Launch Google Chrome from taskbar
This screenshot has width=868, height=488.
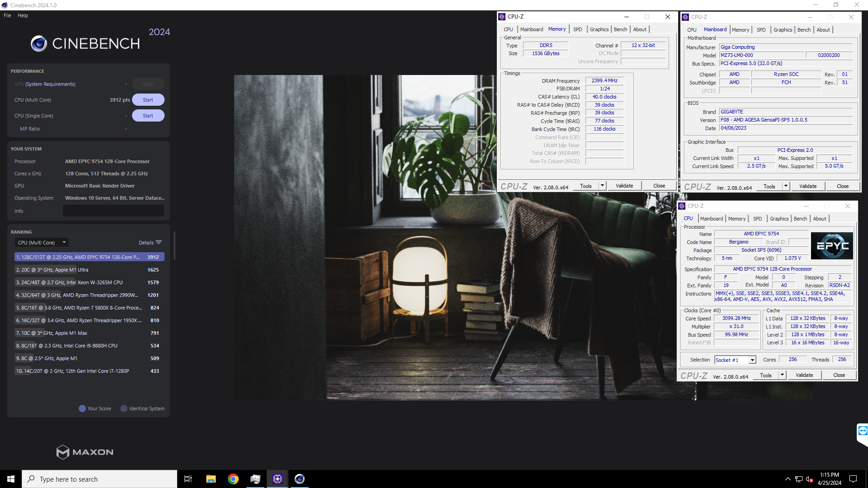pos(233,479)
